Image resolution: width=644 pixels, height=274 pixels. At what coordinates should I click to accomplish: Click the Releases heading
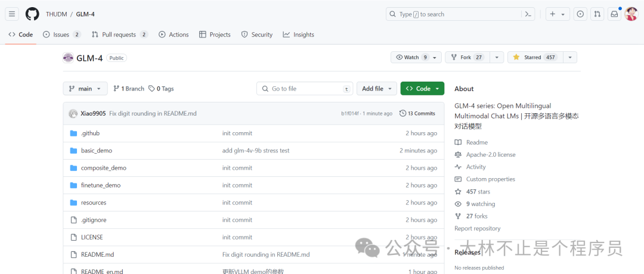(x=467, y=253)
